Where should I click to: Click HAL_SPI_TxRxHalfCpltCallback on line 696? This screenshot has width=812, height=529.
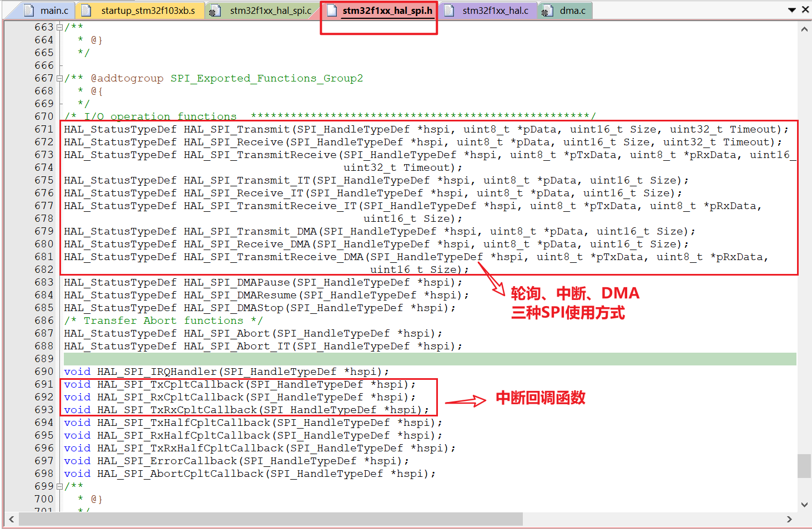click(190, 448)
